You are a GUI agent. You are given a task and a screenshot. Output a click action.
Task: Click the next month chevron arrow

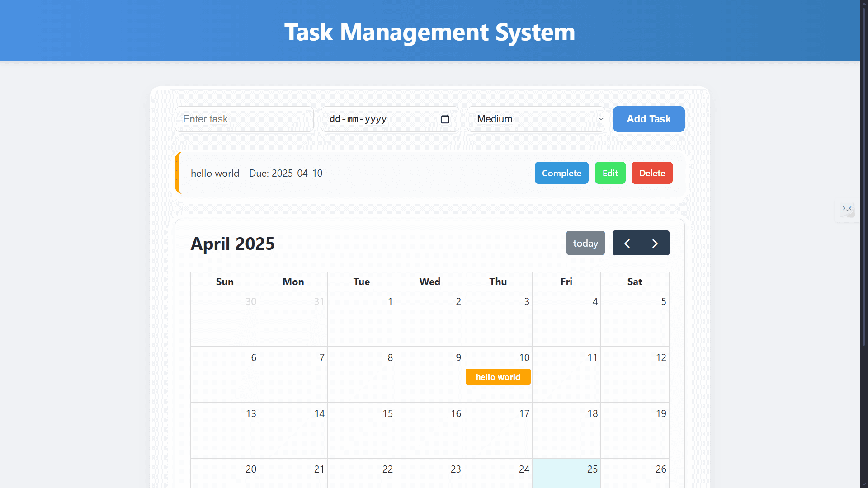coord(656,243)
